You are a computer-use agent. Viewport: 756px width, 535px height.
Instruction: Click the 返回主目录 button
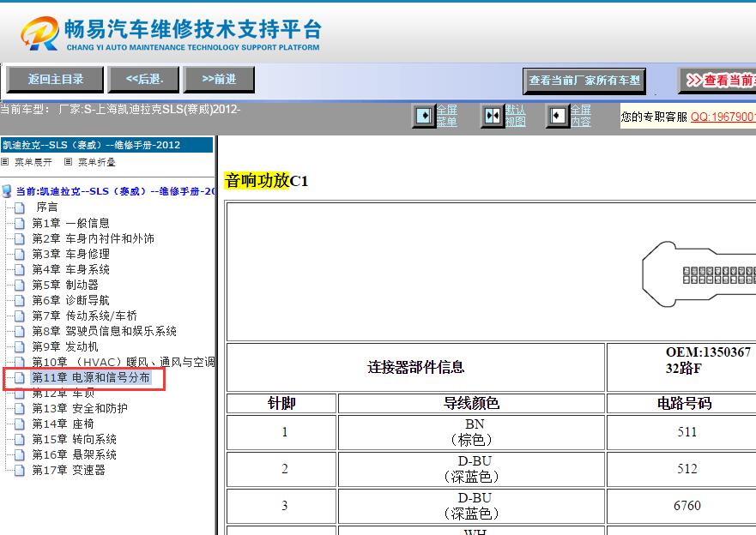click(x=55, y=79)
